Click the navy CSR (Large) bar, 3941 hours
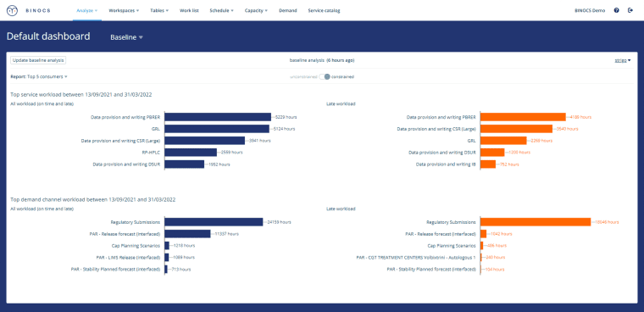This screenshot has width=644, height=312. 204,141
